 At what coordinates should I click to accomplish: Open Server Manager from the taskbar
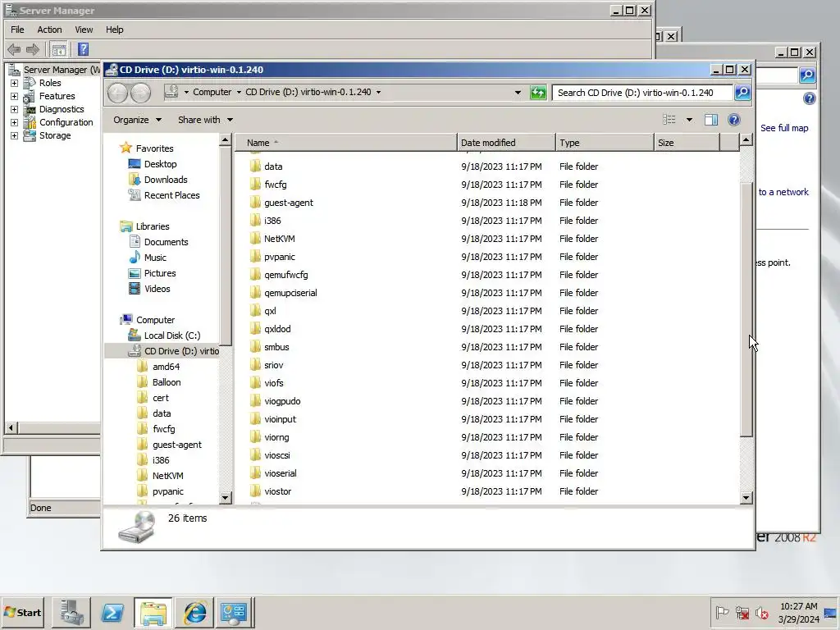pyautogui.click(x=71, y=612)
